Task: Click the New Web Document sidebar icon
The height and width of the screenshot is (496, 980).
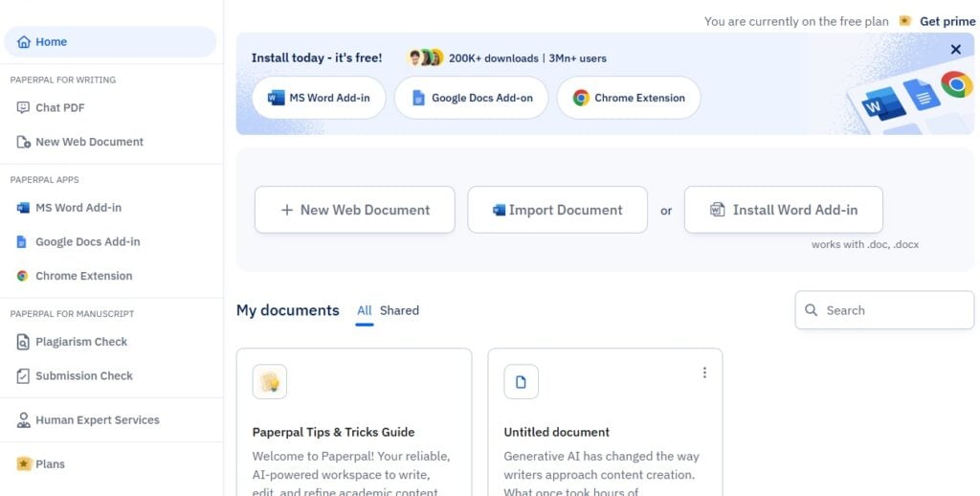Action: [x=23, y=142]
